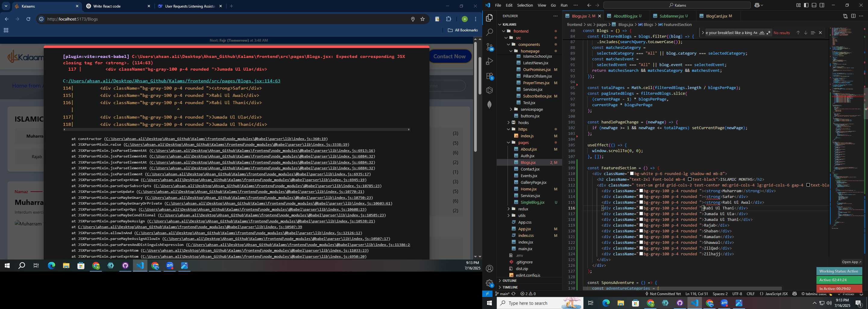Image resolution: width=868 pixels, height=309 pixels.
Task: Open new browser tab with plus button
Action: pos(231,6)
